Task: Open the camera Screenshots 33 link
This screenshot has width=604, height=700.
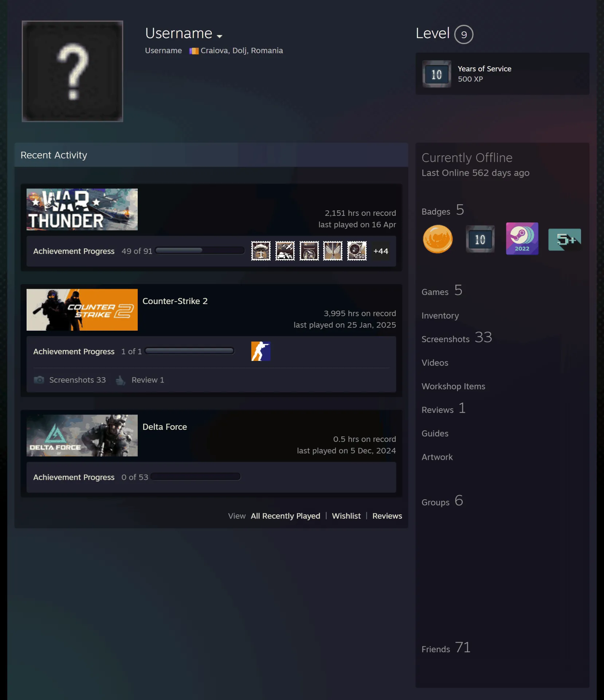Action: coord(70,380)
